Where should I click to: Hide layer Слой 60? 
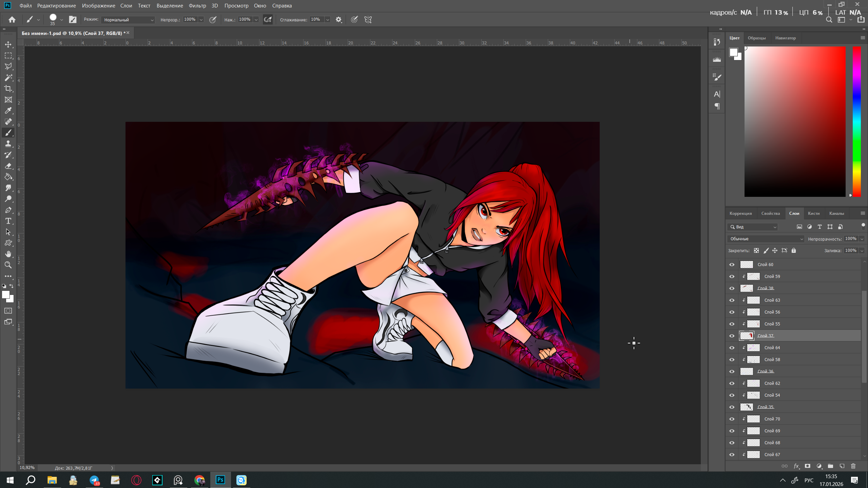pos(732,264)
